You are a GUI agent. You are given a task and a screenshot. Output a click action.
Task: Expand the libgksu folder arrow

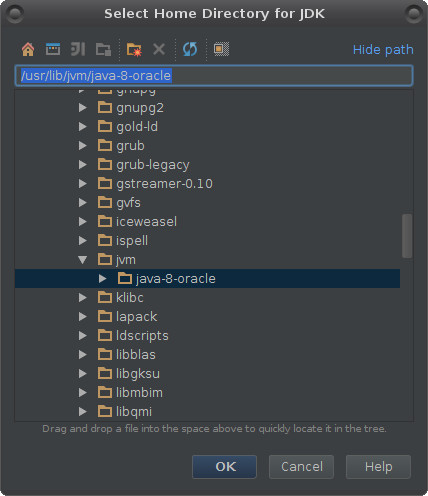(x=83, y=374)
